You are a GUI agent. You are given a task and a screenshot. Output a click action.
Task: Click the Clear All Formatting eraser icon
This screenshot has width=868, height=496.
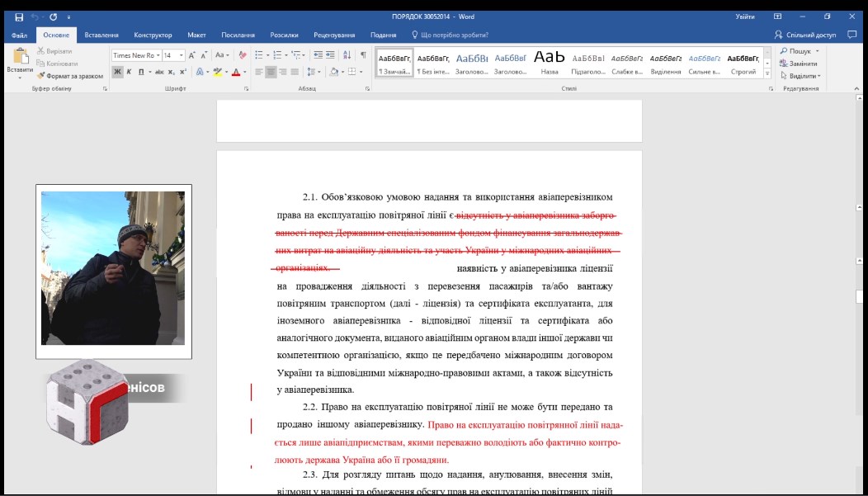(243, 55)
